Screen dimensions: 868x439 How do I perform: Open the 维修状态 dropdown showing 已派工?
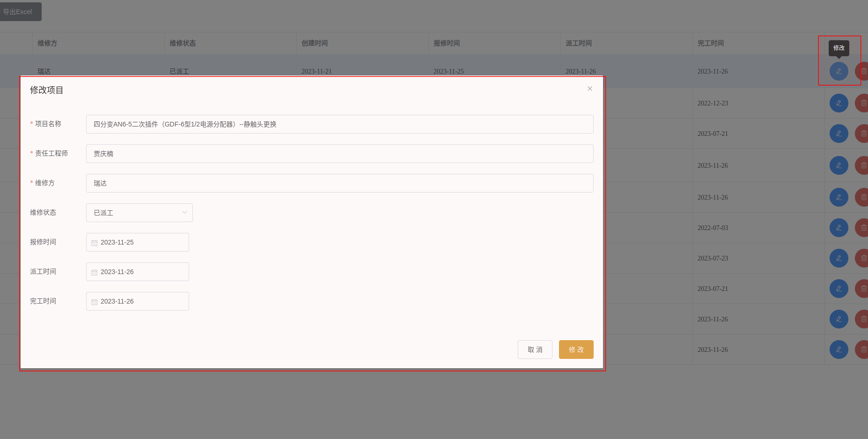(139, 213)
